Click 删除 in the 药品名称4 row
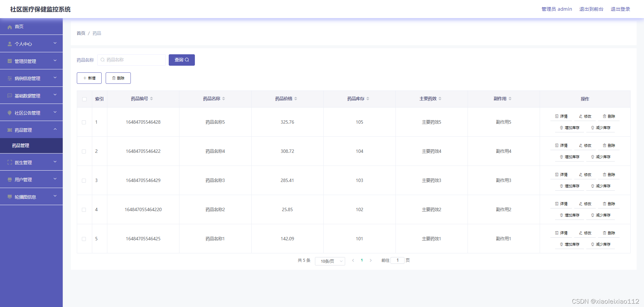 coord(609,145)
